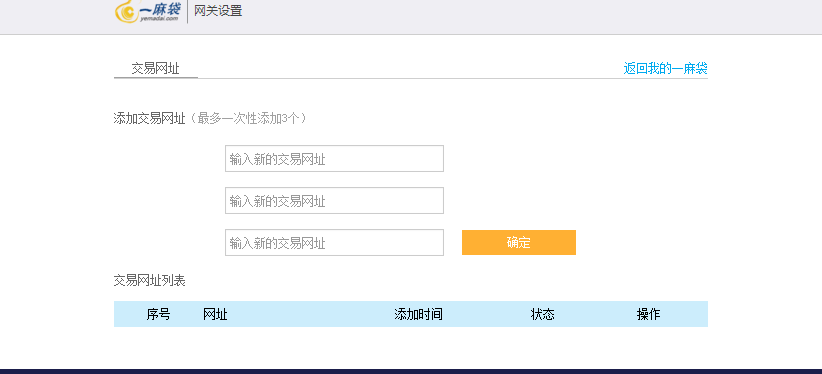Click the 交易网址列表 section heading
The image size is (822, 374).
(150, 281)
